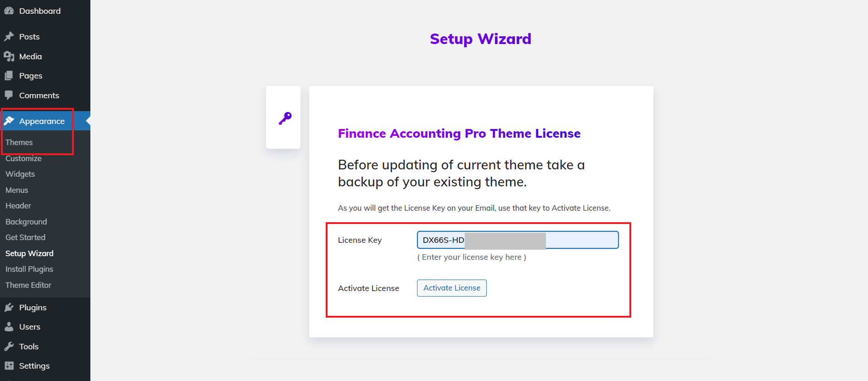Open Plugins using the plug icon
Viewport: 868px width, 381px height.
click(10, 307)
